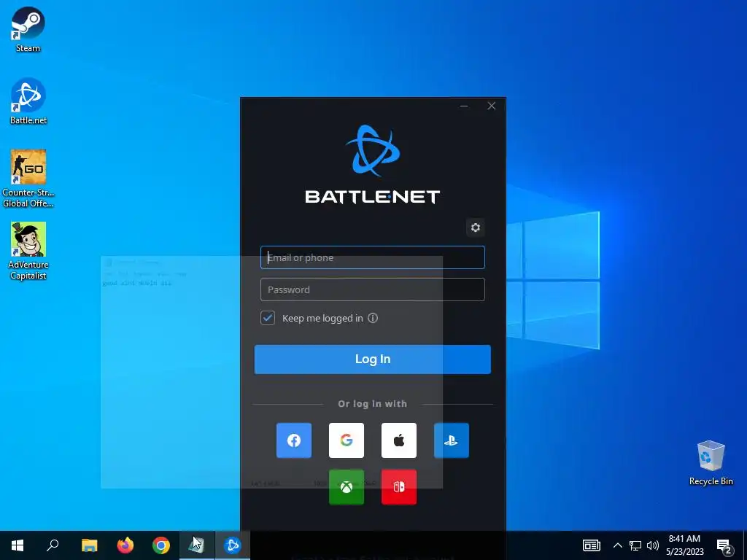Open taskbar search
Viewport: 747px width, 560px height.
[53, 545]
